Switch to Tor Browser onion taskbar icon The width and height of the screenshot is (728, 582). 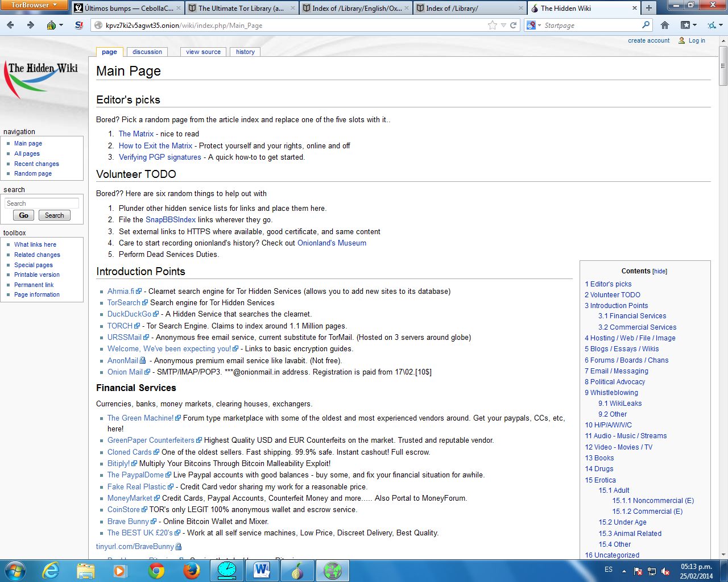coord(297,570)
